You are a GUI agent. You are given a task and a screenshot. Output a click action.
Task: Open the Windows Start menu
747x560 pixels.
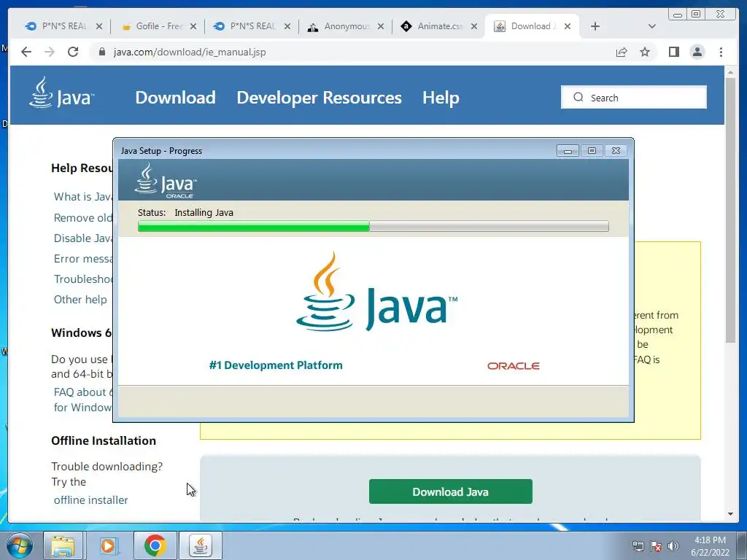pos(19,545)
